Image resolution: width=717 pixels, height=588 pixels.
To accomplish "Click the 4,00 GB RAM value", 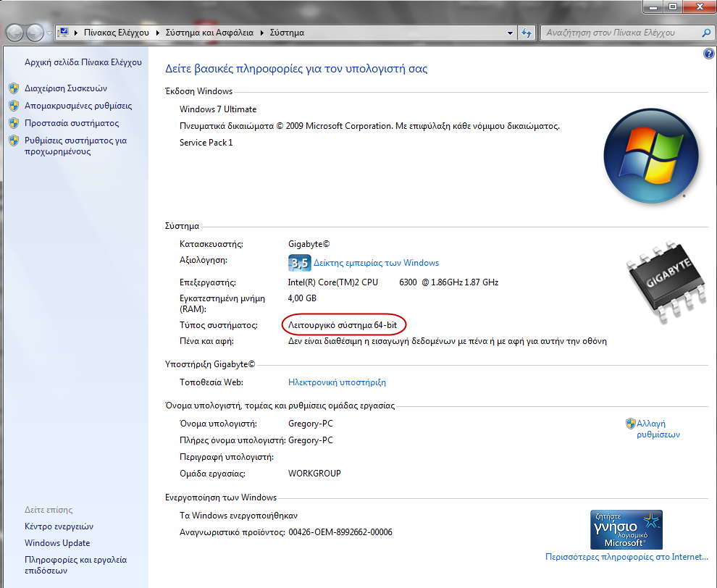I will (302, 298).
